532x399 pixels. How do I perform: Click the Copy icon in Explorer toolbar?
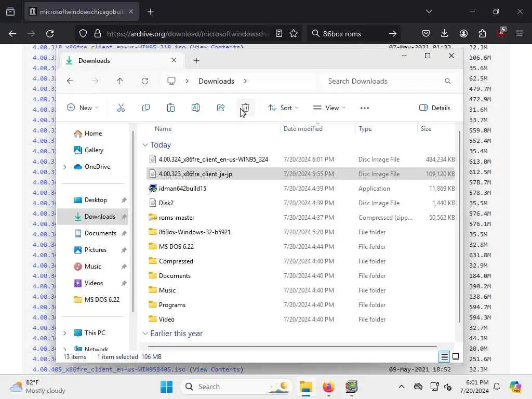pyautogui.click(x=146, y=108)
